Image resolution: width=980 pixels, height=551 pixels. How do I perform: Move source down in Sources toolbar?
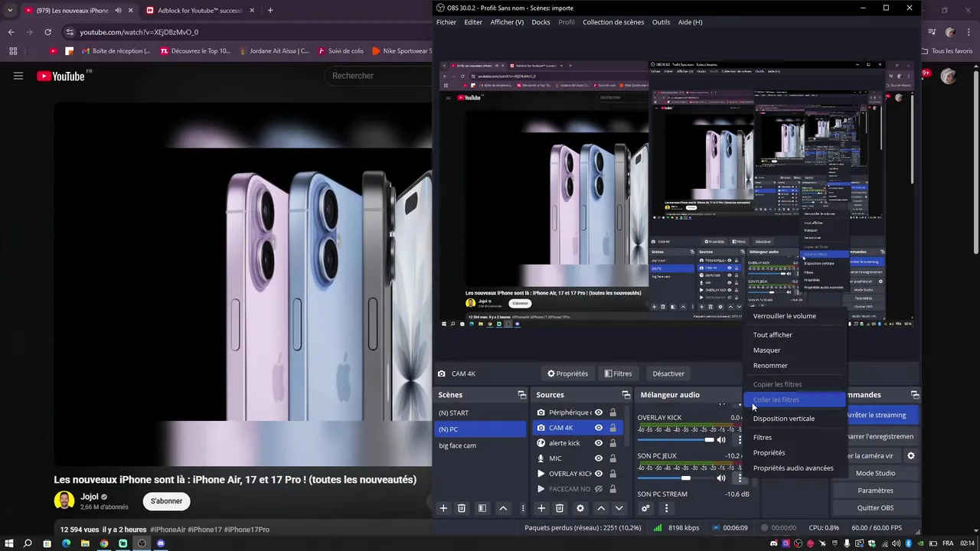pos(619,508)
